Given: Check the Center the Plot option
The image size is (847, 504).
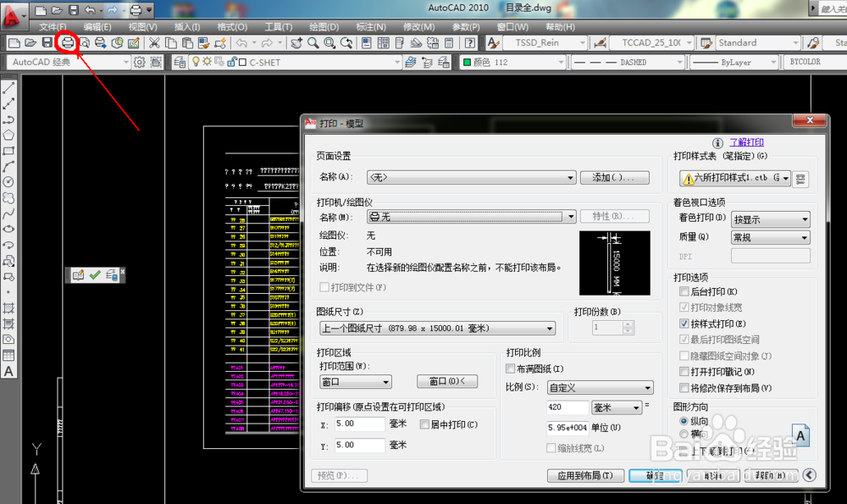Looking at the screenshot, I should [424, 424].
